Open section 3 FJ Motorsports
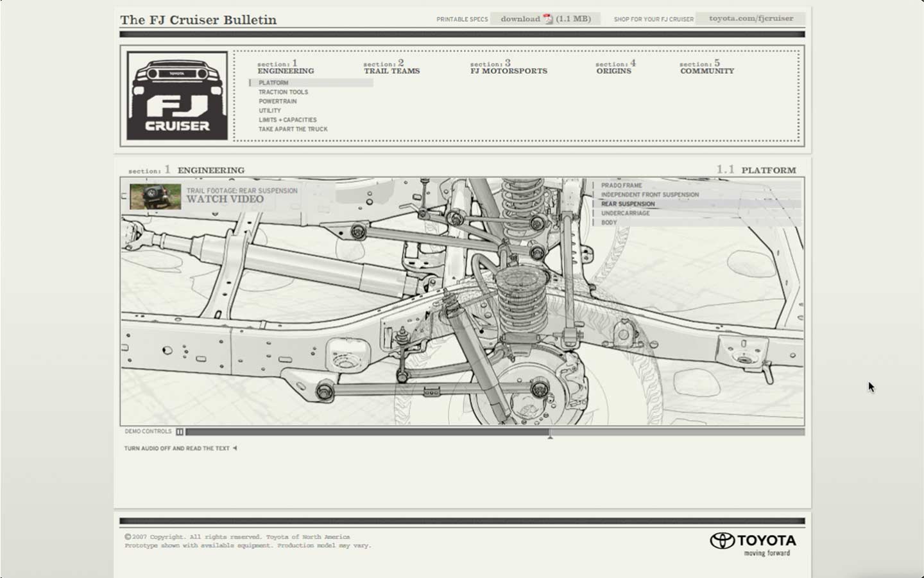This screenshot has height=578, width=924. coord(508,68)
